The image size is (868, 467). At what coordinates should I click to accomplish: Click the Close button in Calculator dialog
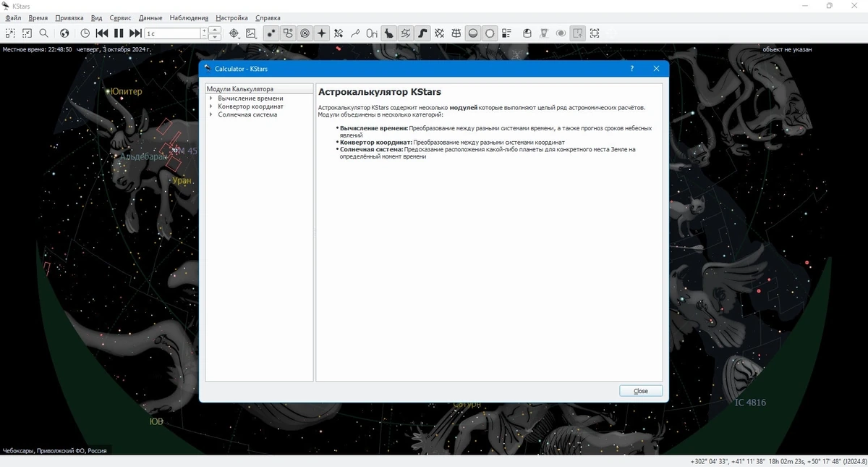tap(641, 391)
